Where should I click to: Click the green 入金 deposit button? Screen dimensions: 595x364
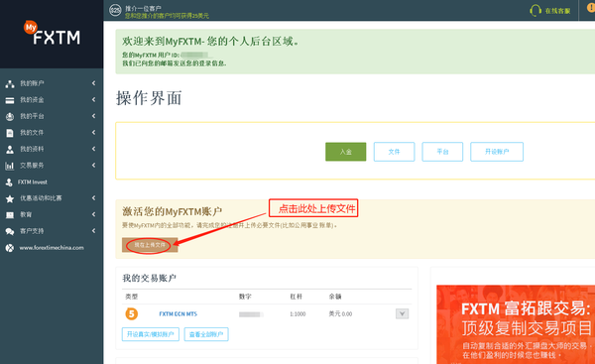[x=346, y=152]
